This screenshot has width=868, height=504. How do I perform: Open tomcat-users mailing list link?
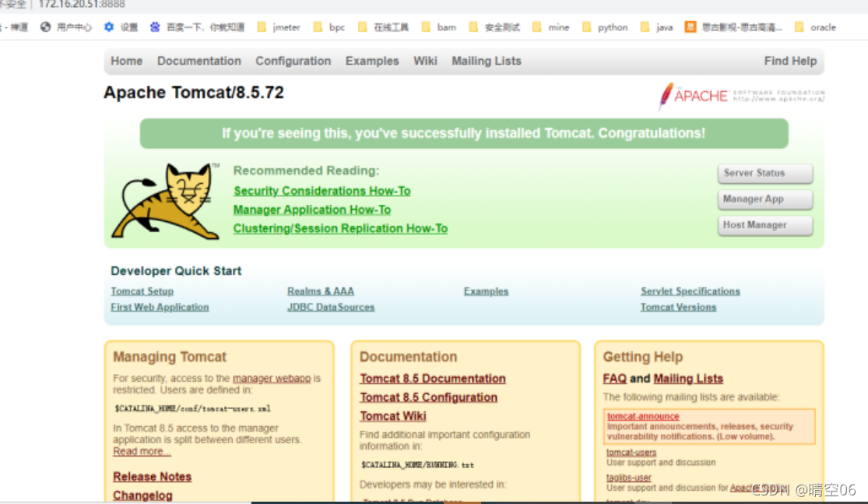pyautogui.click(x=631, y=453)
